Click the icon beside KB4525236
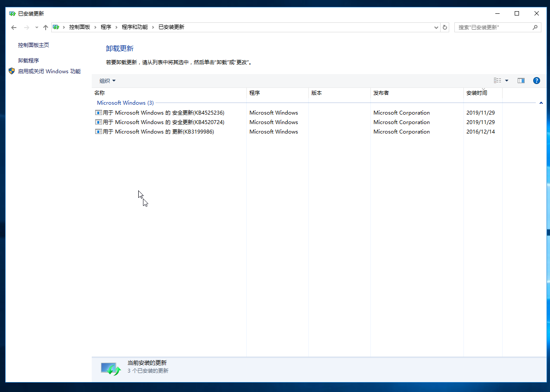Viewport: 550px width, 392px height. coord(99,113)
